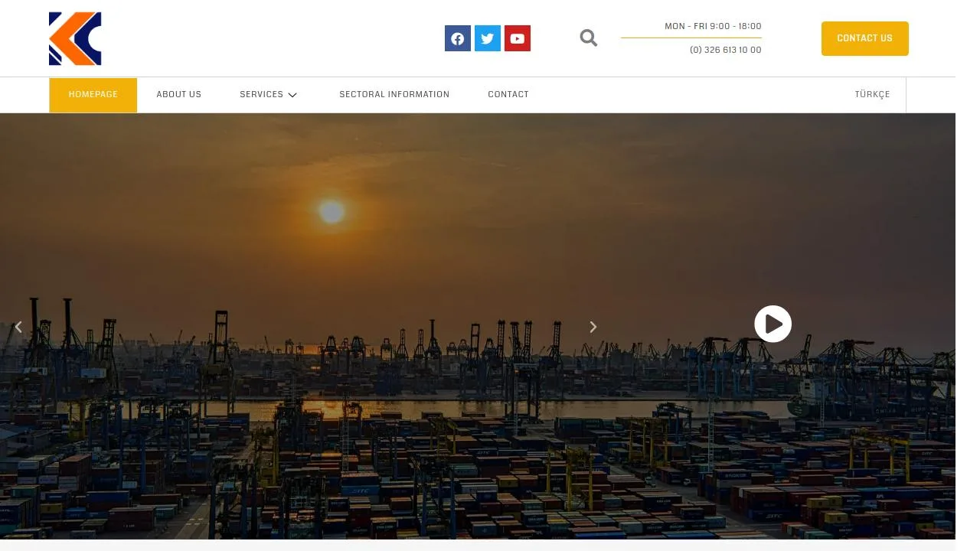Go to the About Us page

[x=179, y=94]
